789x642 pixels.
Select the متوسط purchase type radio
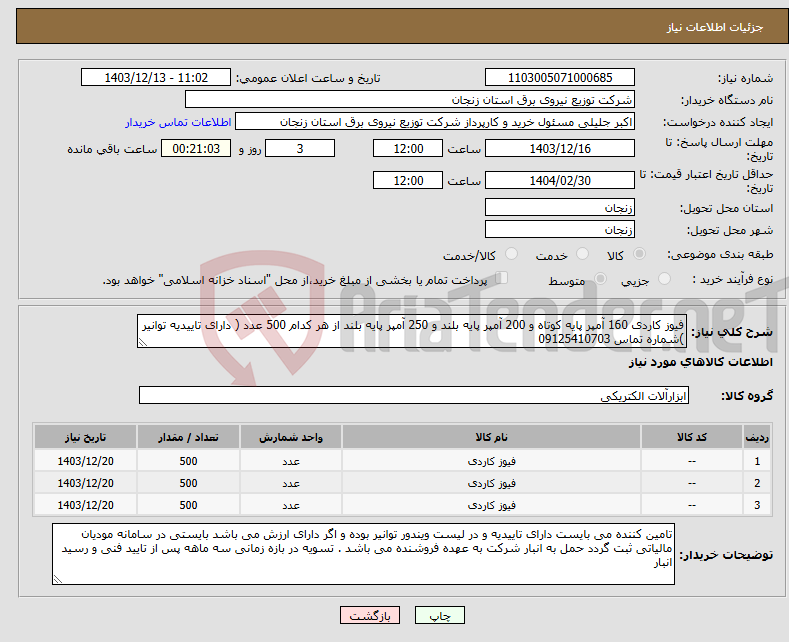click(600, 279)
